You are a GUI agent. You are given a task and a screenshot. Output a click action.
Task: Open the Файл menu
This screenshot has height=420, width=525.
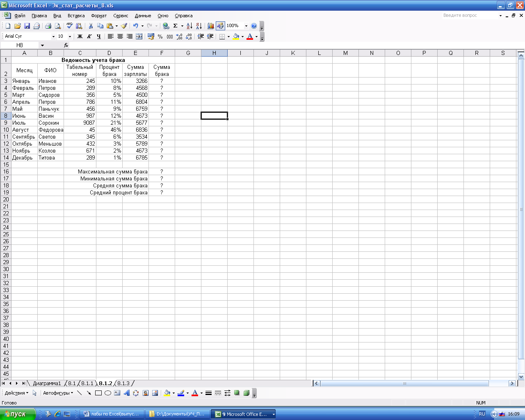point(20,16)
